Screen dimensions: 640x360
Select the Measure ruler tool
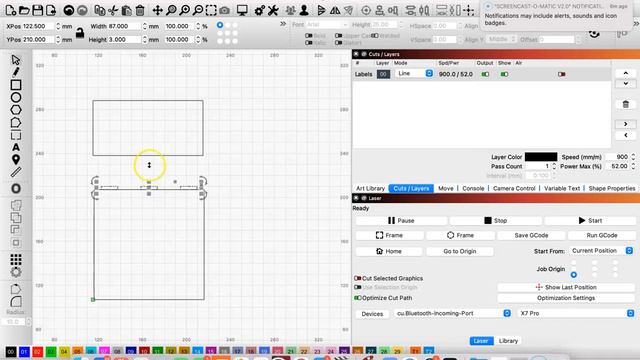click(x=16, y=172)
